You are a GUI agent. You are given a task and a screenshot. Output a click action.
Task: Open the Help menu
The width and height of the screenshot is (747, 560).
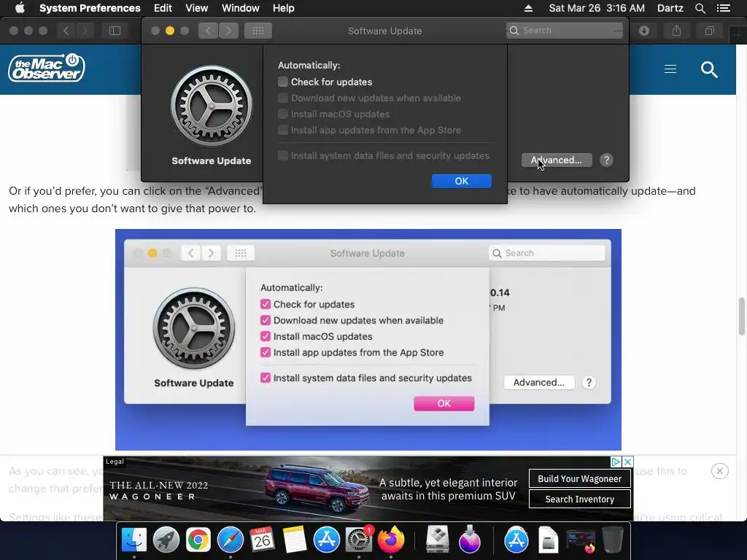(x=283, y=8)
